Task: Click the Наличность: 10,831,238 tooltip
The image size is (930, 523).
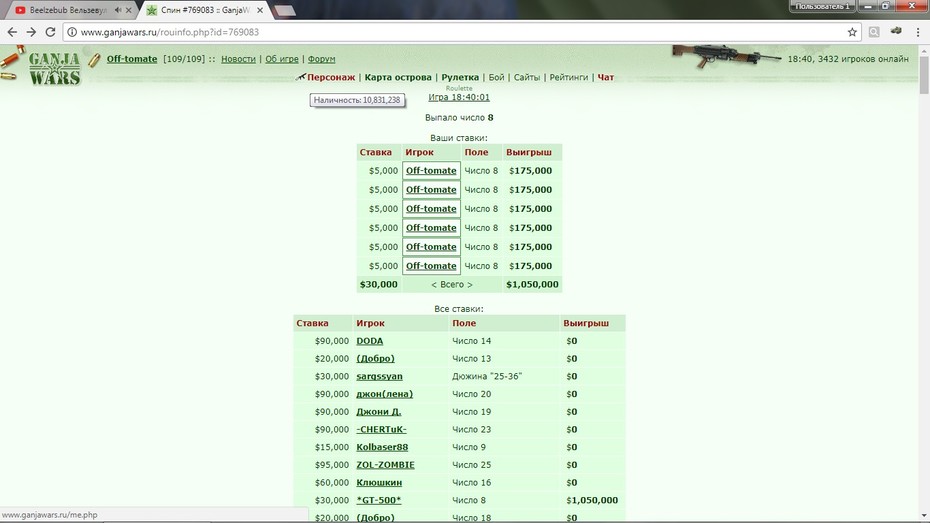Action: (357, 100)
